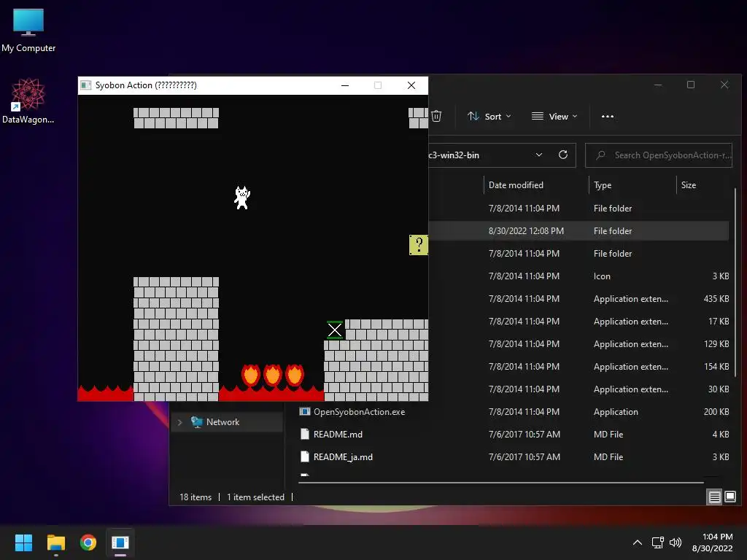Switch to the details view layout icon
The image size is (747, 560).
click(x=715, y=497)
